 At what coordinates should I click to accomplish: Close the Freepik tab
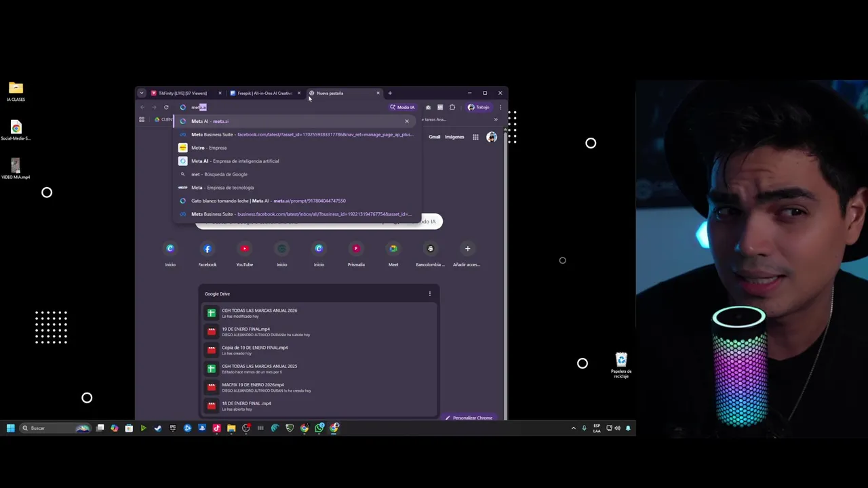[299, 93]
